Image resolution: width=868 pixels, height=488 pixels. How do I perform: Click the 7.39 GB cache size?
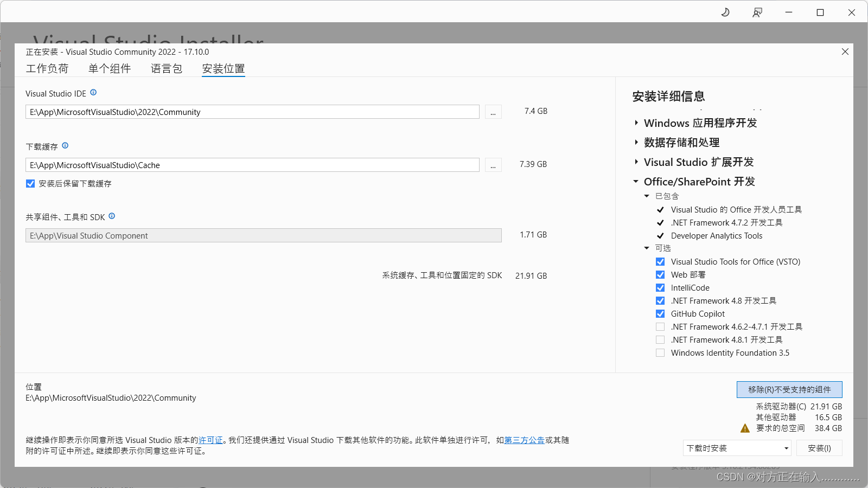tap(533, 164)
